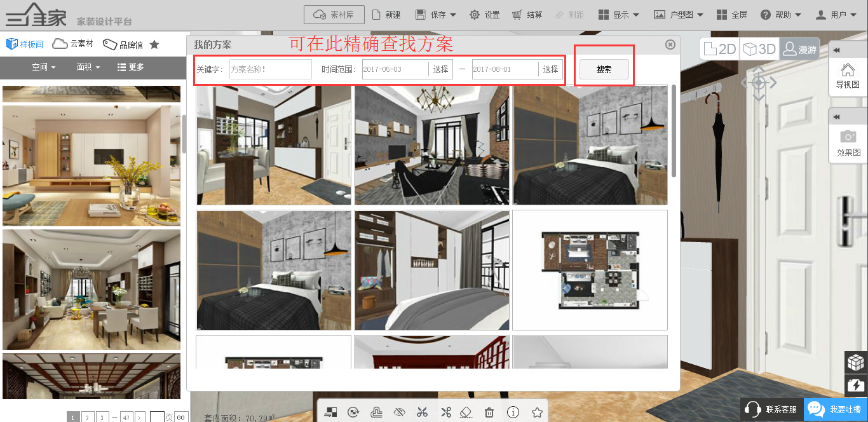Image resolution: width=868 pixels, height=422 pixels.
Task: Open the living room scheme with chandelier
Action: coord(432,145)
